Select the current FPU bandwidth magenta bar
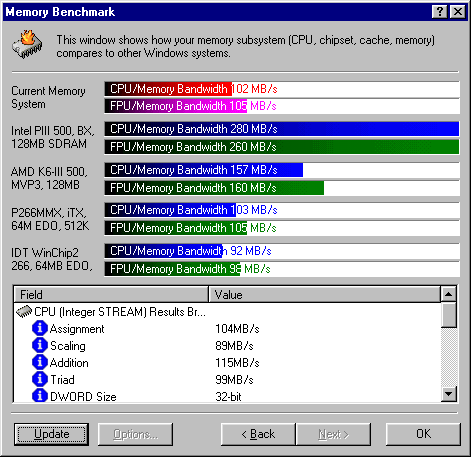 (x=282, y=106)
